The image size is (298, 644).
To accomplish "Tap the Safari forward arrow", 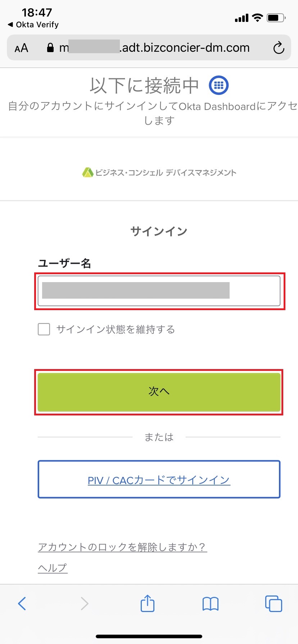I will click(85, 603).
